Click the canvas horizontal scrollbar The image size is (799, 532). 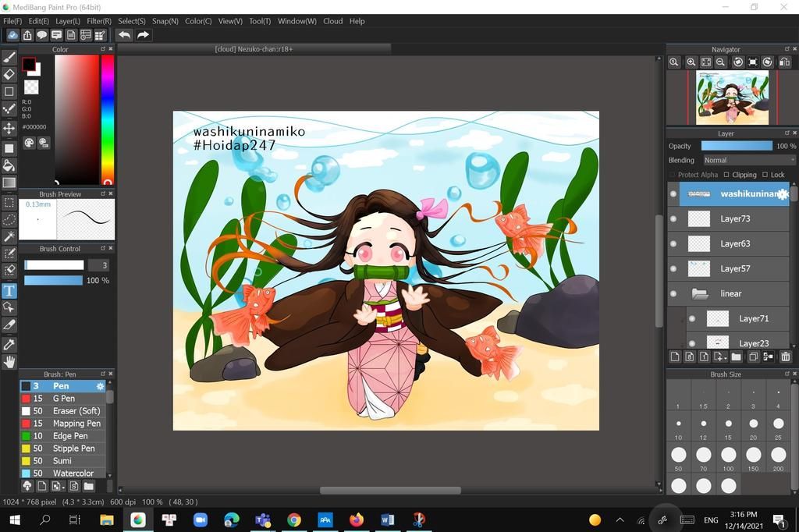pyautogui.click(x=390, y=490)
